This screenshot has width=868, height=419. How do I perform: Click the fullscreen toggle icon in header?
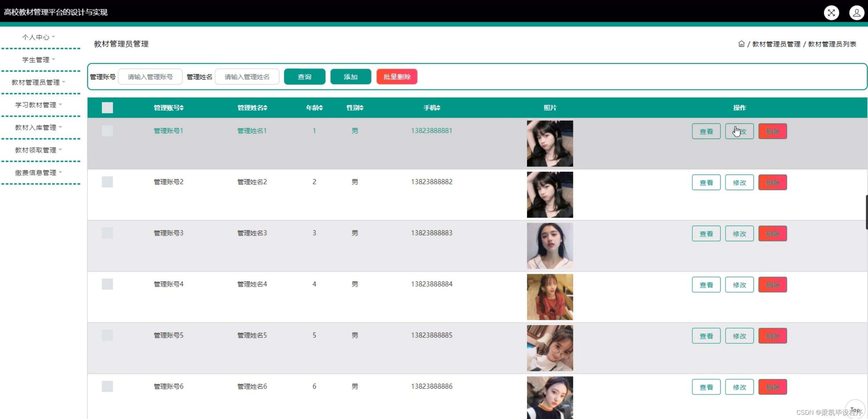[831, 13]
